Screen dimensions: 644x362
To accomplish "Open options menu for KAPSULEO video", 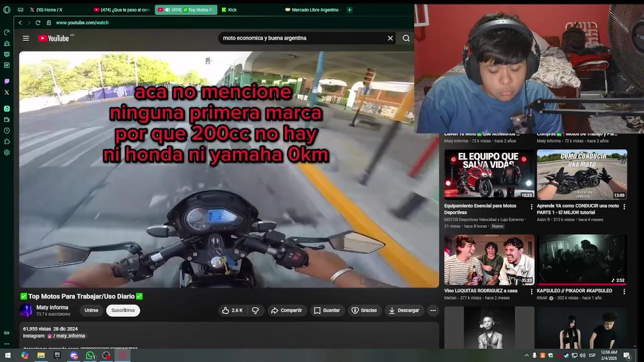I will tap(624, 291).
